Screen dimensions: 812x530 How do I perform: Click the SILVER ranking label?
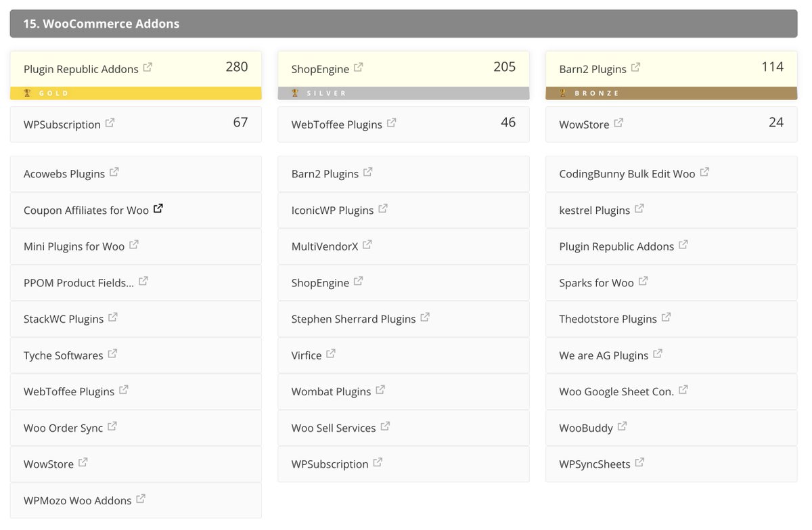328,93
